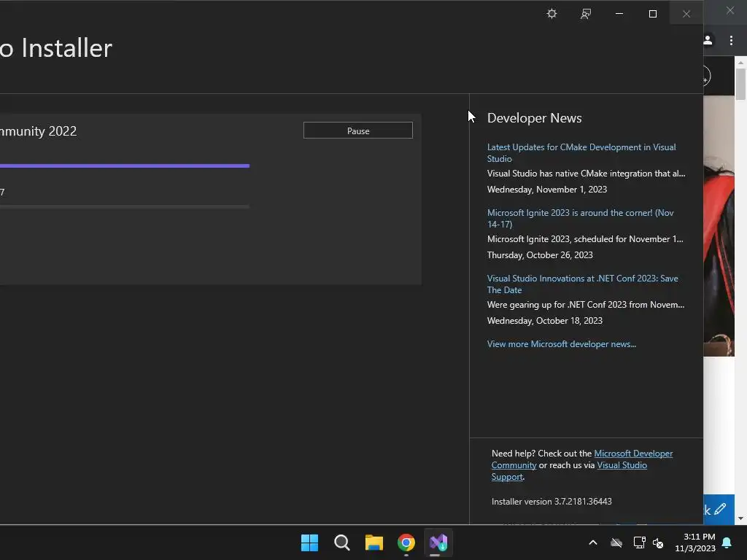Maximize the Visual Studio Installer window
The width and height of the screenshot is (747, 560).
(653, 14)
